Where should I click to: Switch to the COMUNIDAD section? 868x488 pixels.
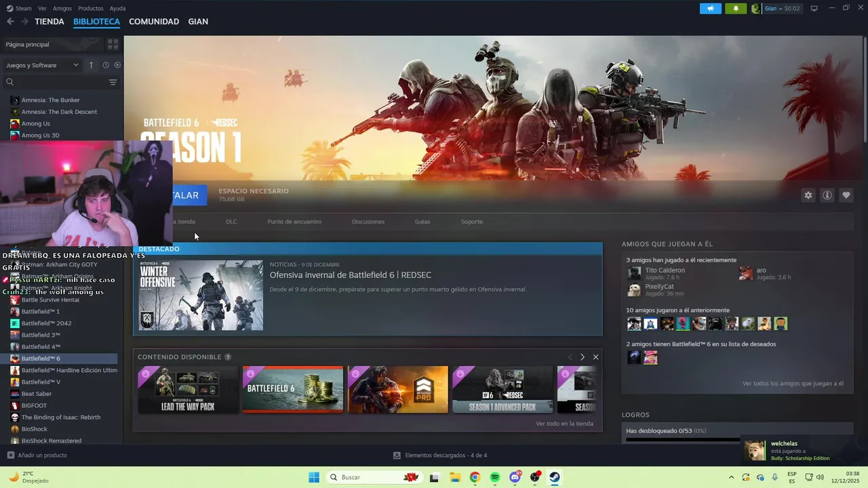click(x=154, y=22)
